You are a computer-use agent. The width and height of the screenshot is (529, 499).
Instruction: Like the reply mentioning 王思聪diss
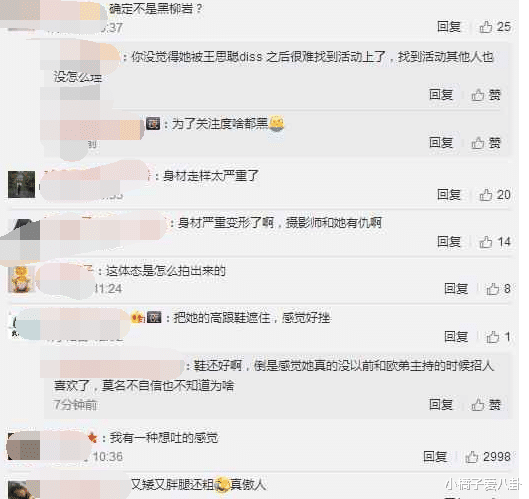pos(486,95)
